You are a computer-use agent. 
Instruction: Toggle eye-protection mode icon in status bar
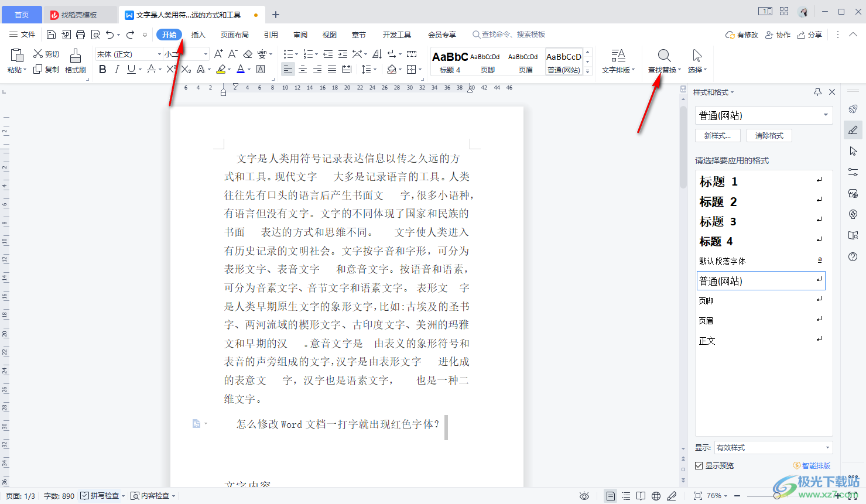coord(584,496)
